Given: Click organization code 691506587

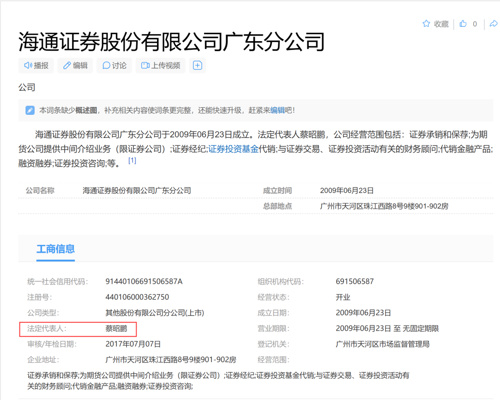Looking at the screenshot, I should [355, 281].
